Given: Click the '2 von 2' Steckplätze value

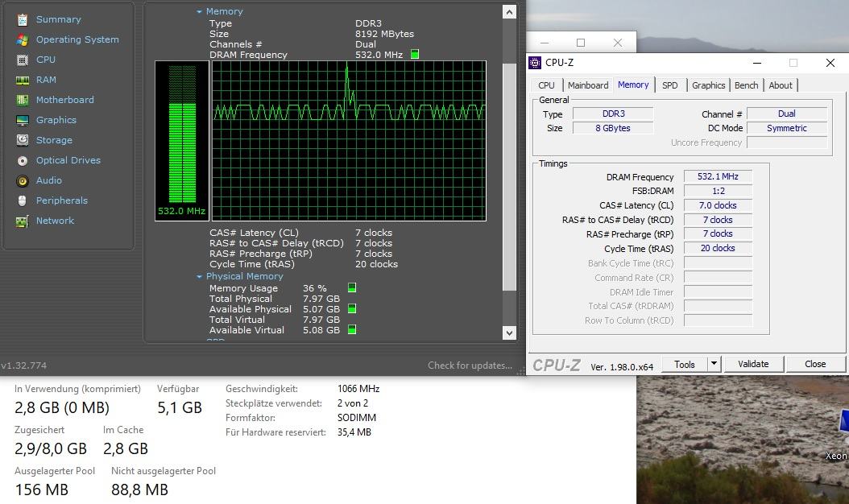Looking at the screenshot, I should click(353, 403).
